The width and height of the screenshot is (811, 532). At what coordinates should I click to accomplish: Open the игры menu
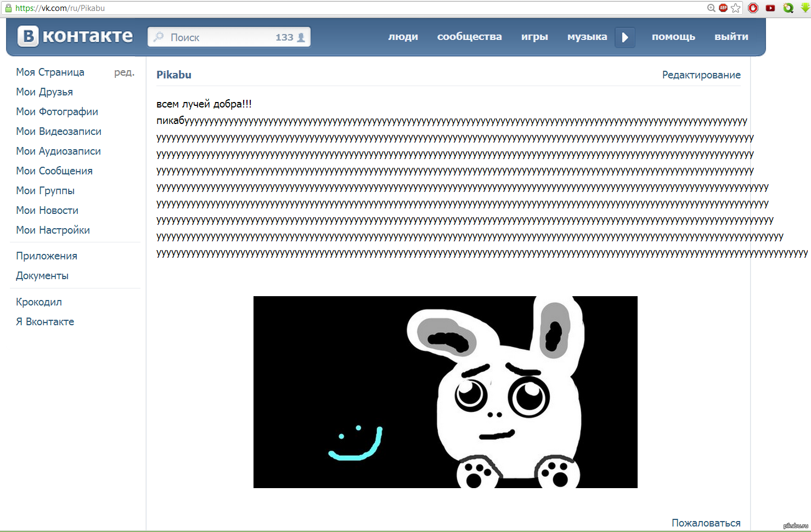click(534, 37)
